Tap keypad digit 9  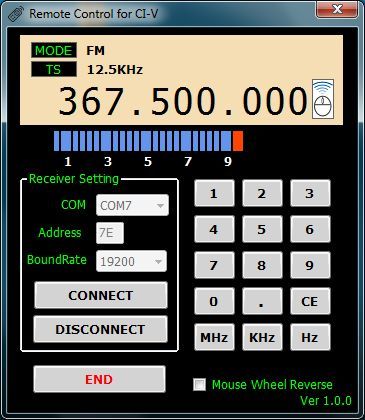(x=310, y=265)
